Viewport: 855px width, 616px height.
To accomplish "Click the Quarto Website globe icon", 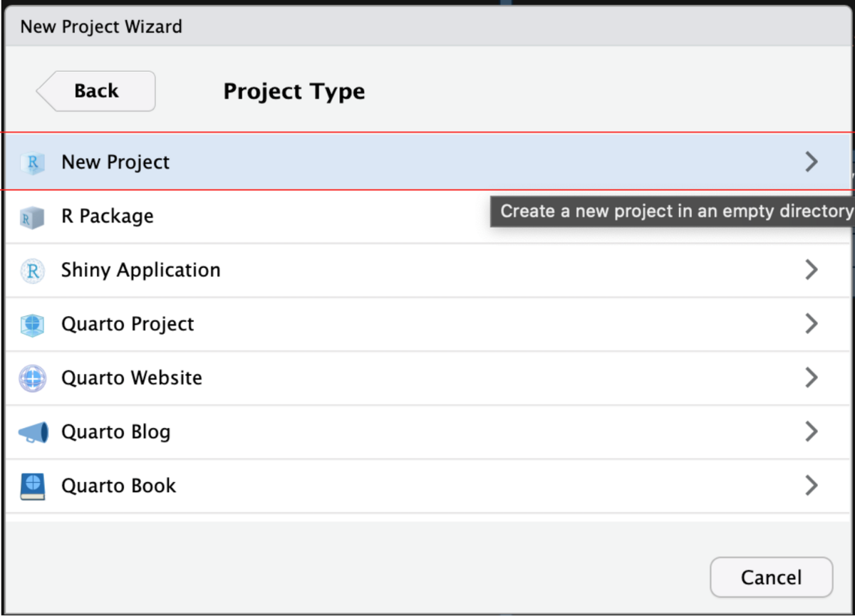I will coord(32,378).
